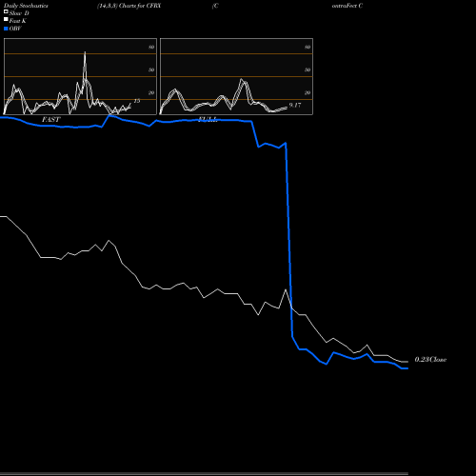476x476 pixels.
Task: Click the '50' axis label in FAST chart
Action: (151, 69)
